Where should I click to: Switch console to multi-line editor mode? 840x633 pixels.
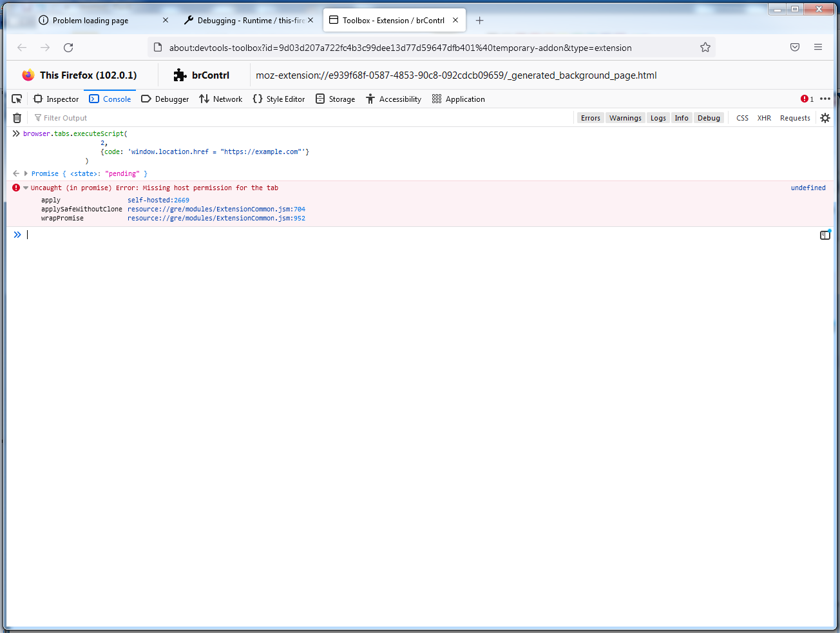pyautogui.click(x=825, y=235)
